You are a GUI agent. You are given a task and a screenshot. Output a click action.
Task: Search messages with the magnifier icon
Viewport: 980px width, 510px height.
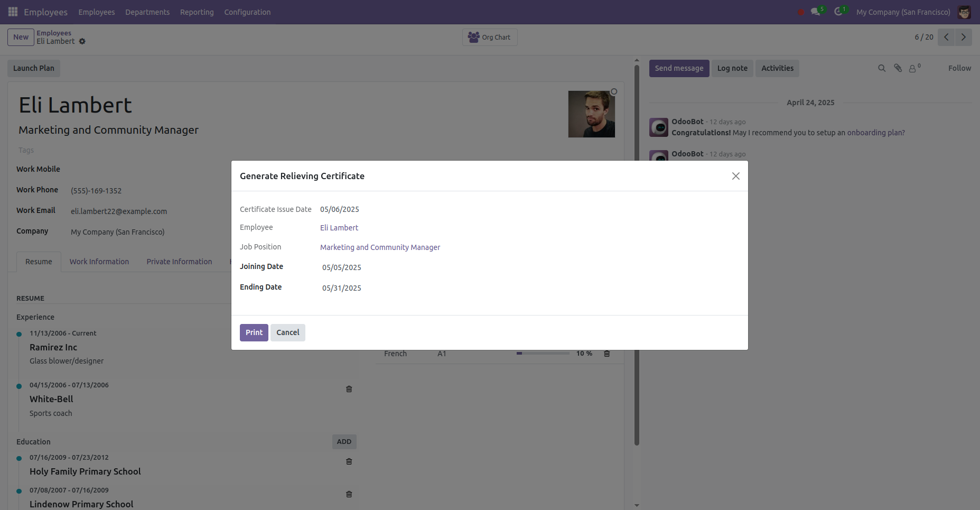click(x=882, y=68)
